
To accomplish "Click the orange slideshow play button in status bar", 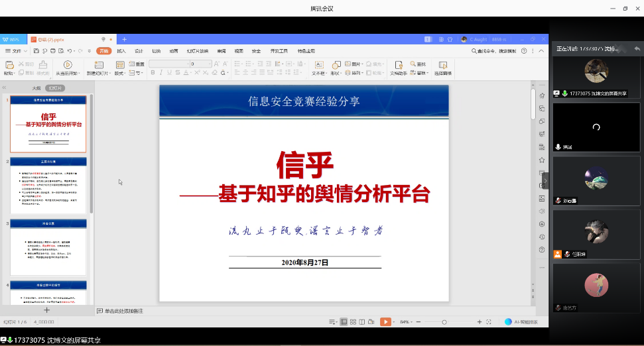I will tap(385, 321).
